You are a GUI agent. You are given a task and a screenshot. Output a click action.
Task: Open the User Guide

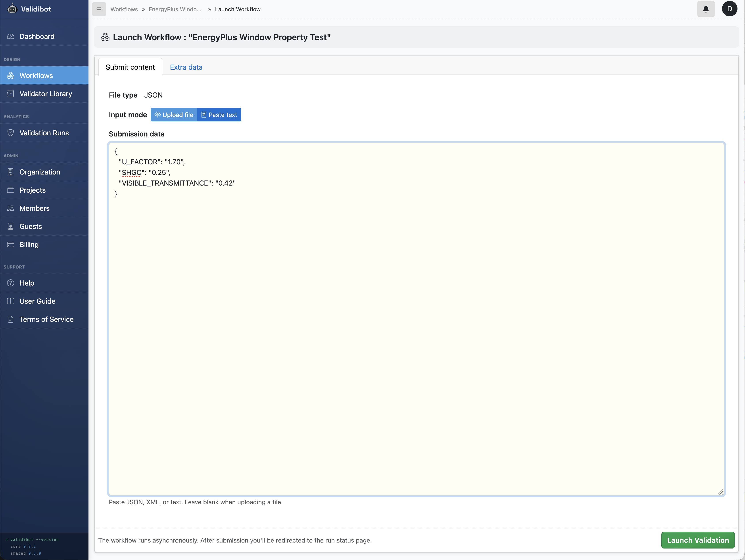point(37,301)
